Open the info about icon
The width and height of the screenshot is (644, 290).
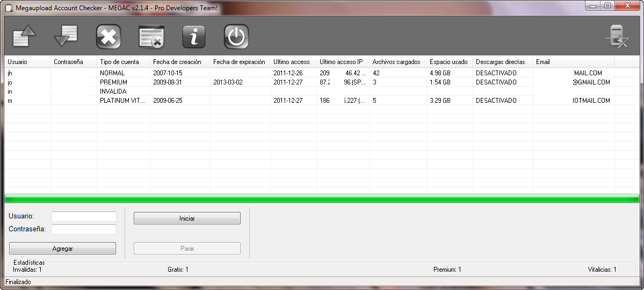193,37
